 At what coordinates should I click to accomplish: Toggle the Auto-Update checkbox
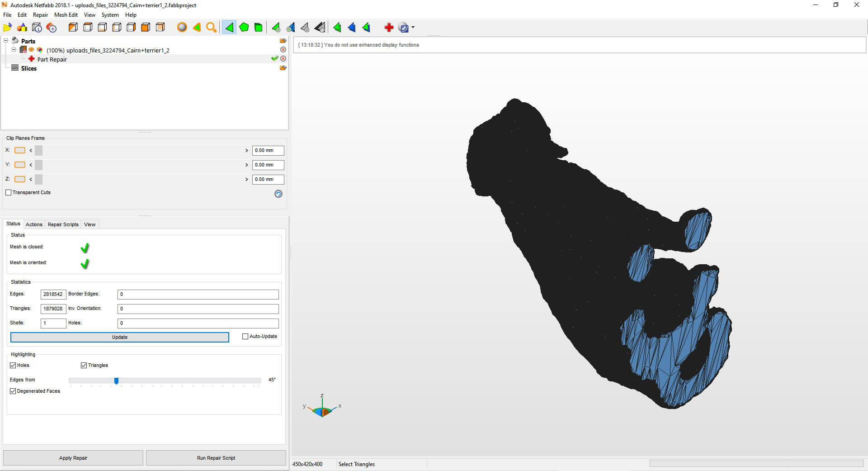(x=245, y=337)
